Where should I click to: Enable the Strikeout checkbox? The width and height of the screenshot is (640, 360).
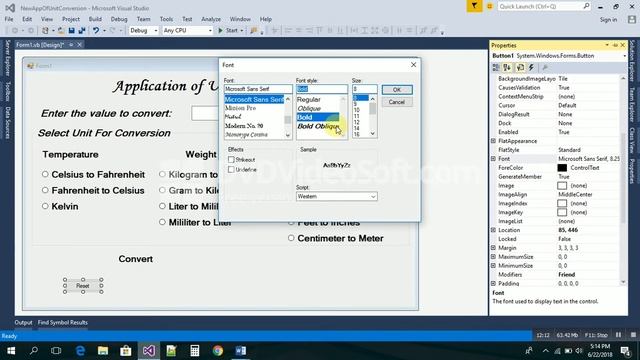231,160
